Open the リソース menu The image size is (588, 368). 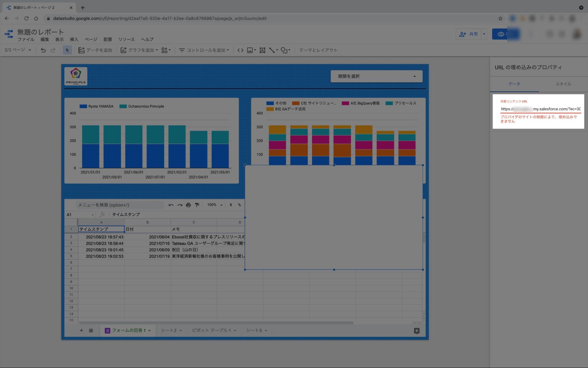pos(126,39)
